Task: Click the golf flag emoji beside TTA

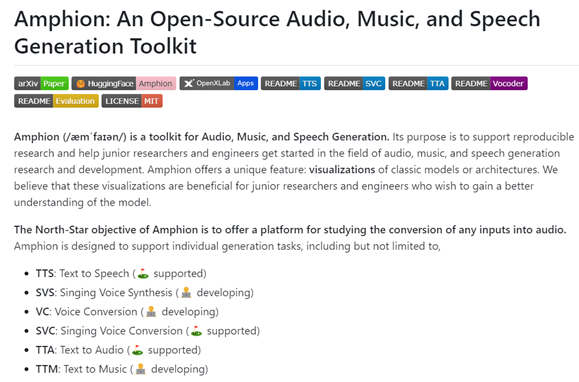Action: (137, 350)
